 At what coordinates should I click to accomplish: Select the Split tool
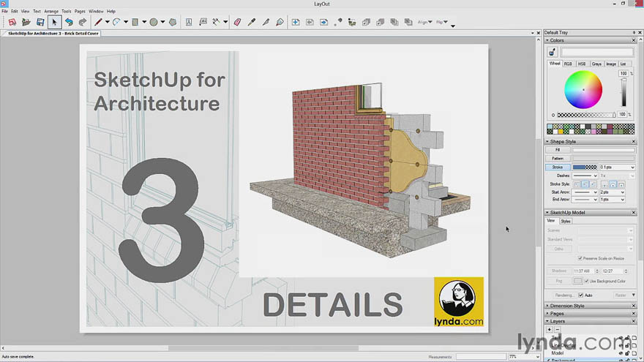266,22
